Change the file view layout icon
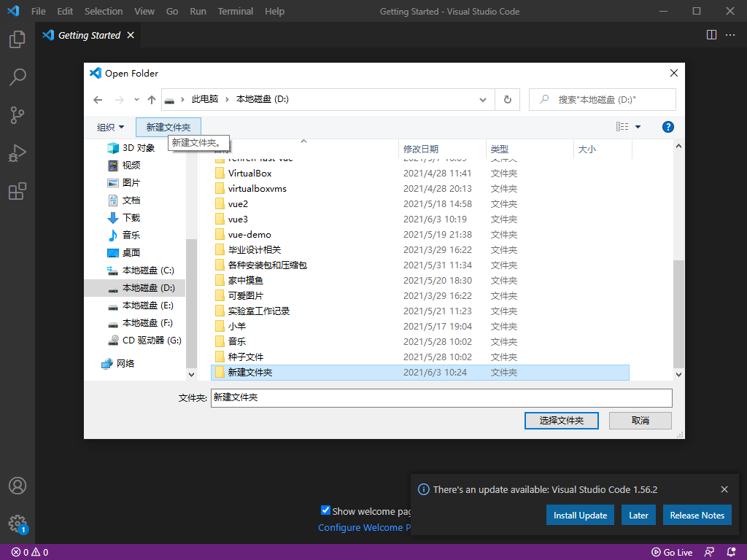Image resolution: width=747 pixels, height=560 pixels. (622, 127)
